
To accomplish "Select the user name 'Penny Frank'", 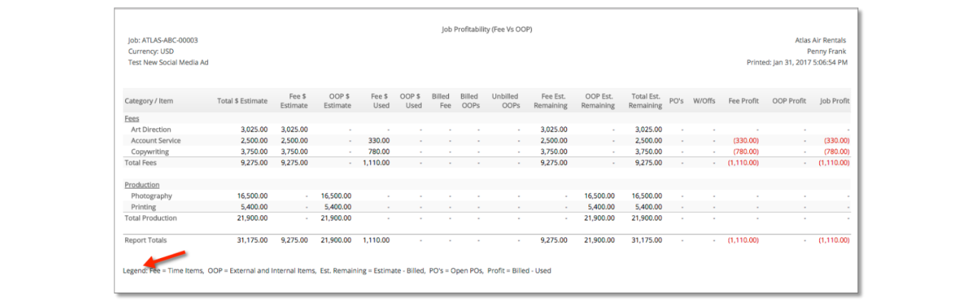I will (x=826, y=51).
